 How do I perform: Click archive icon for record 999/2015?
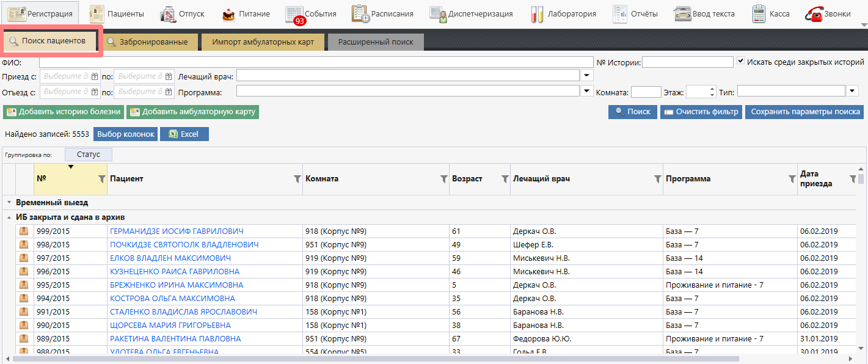(24, 231)
